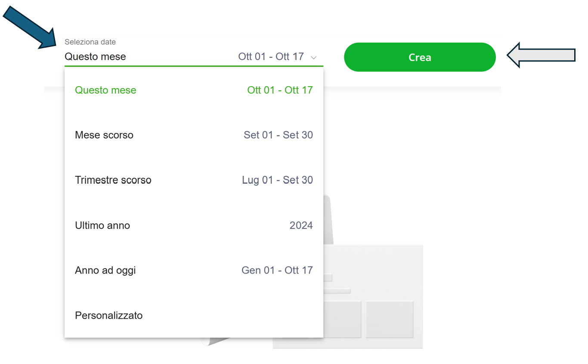
Task: Click the dropdown chevron beside Ott 01 - Ott 17
Action: click(x=314, y=58)
